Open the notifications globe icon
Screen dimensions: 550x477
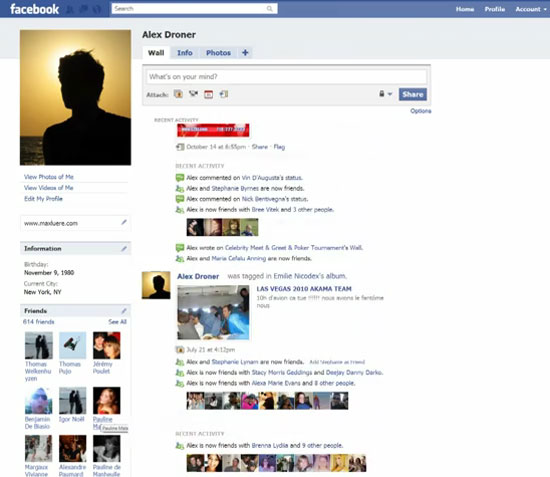click(97, 9)
